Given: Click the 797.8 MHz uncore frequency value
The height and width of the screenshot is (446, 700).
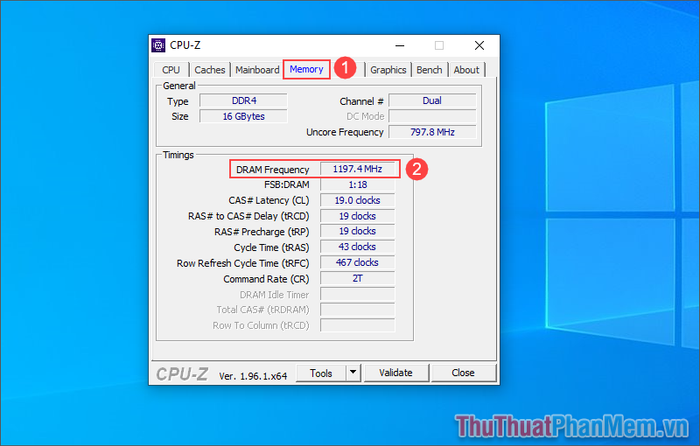Looking at the screenshot, I should 432,132.
